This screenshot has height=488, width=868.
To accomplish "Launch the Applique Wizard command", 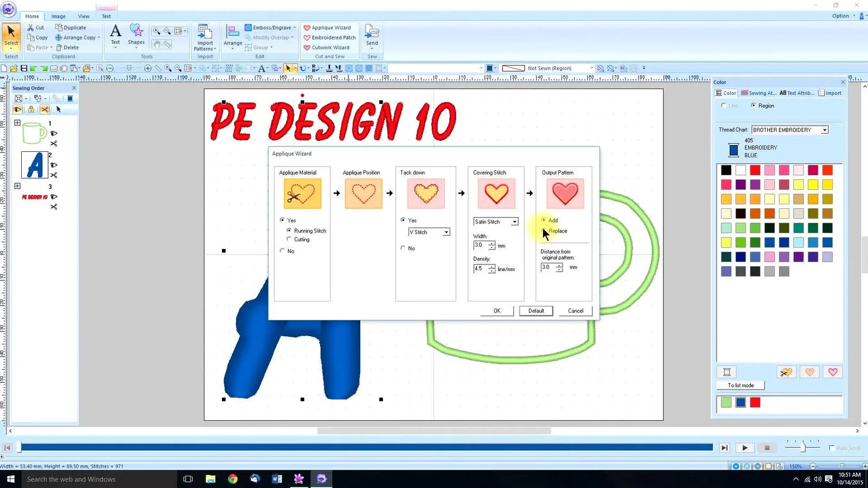I will pos(327,28).
